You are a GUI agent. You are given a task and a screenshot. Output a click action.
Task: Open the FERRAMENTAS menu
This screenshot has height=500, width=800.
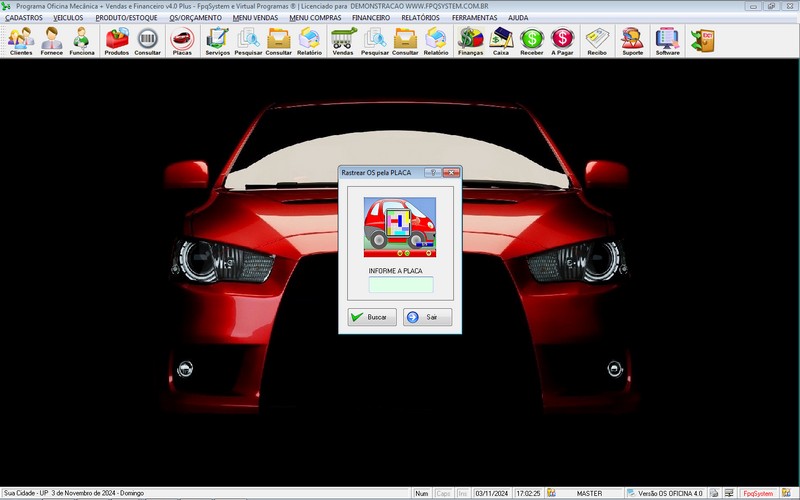(x=474, y=18)
